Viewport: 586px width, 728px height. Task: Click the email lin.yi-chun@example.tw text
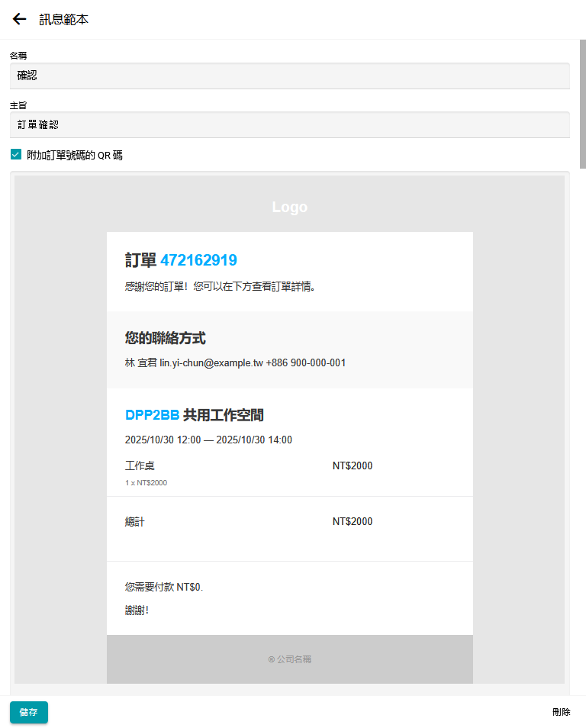[211, 363]
